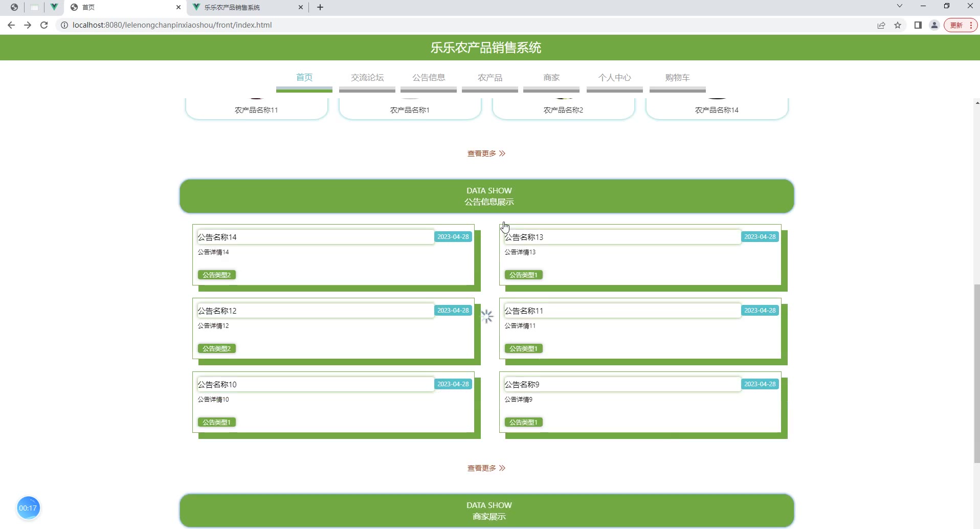The image size is (980, 529).
Task: Share this page via share icon
Action: tap(881, 25)
